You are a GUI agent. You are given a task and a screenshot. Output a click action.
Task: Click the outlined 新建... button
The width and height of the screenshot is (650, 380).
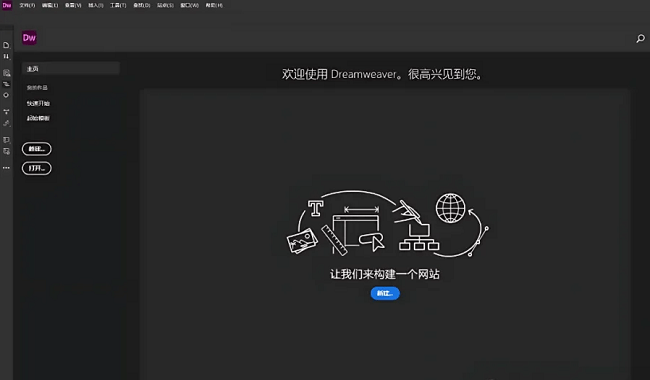coord(36,149)
